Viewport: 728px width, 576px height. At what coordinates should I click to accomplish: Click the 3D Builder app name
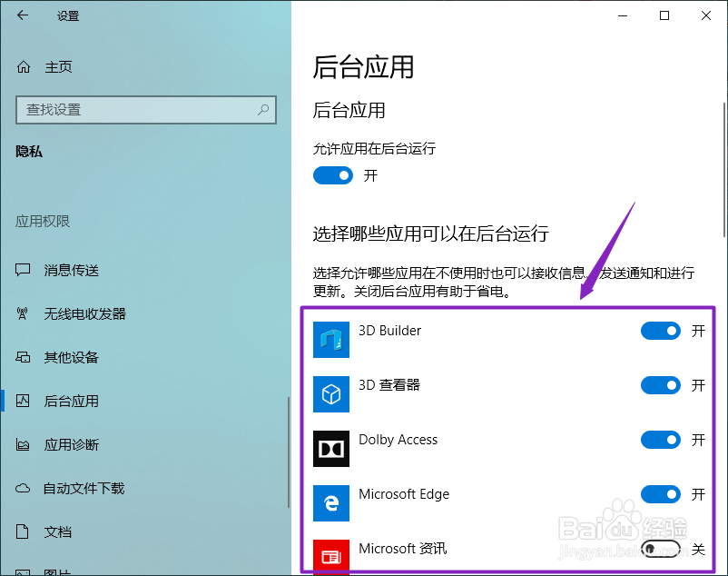tap(390, 331)
